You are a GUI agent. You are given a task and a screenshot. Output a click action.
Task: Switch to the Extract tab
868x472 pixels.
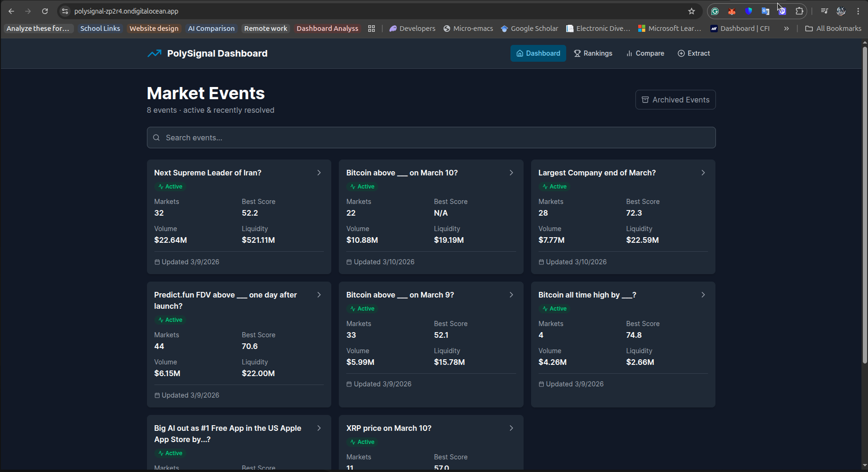[694, 53]
